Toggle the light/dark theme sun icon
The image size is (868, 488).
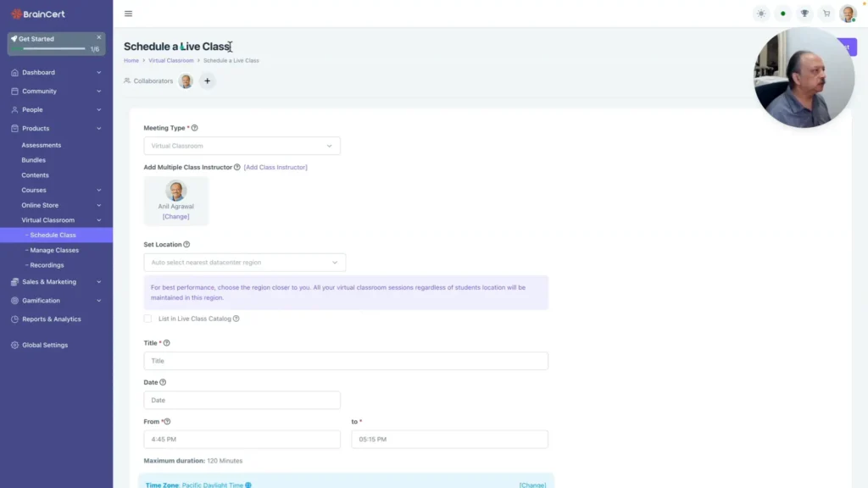click(x=761, y=14)
